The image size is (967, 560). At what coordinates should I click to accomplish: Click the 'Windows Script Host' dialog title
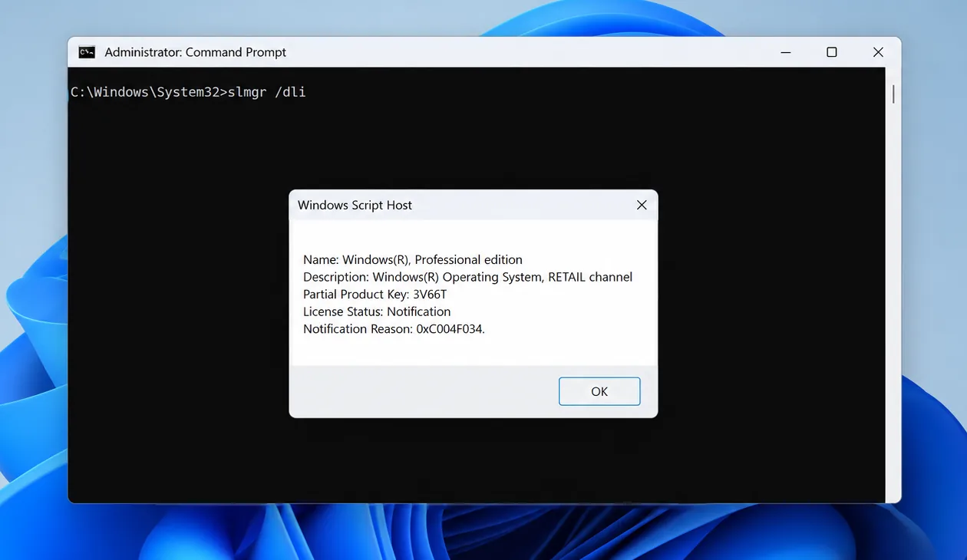(355, 205)
